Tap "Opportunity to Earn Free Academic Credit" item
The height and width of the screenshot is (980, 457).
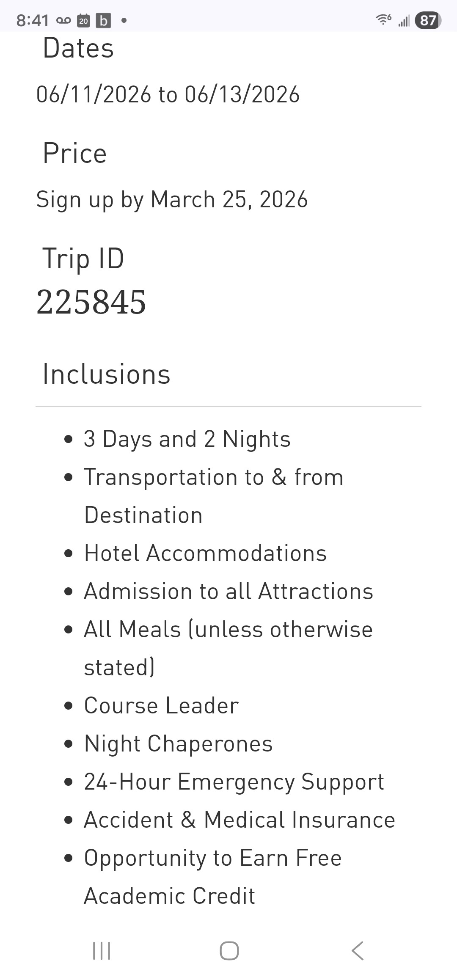tap(212, 877)
